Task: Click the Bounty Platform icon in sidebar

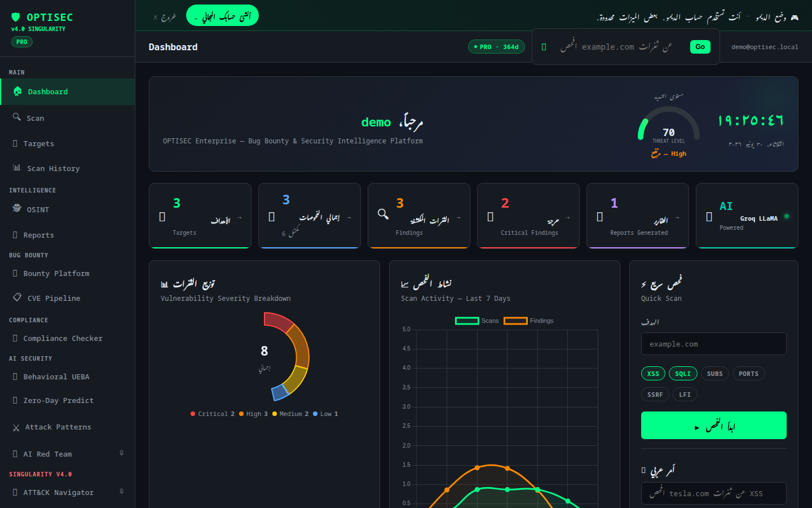Action: click(15, 273)
